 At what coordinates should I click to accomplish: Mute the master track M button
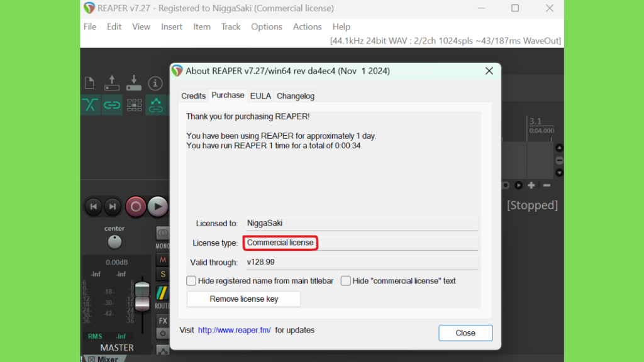[163, 260]
